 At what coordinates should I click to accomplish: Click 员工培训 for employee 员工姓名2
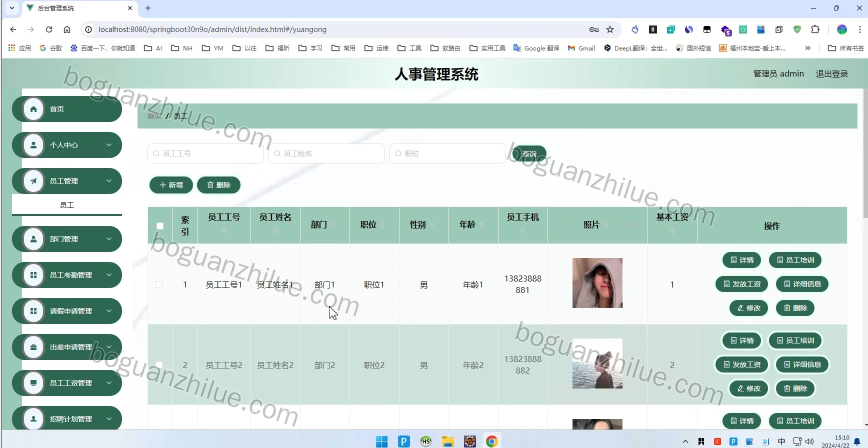[x=795, y=340]
